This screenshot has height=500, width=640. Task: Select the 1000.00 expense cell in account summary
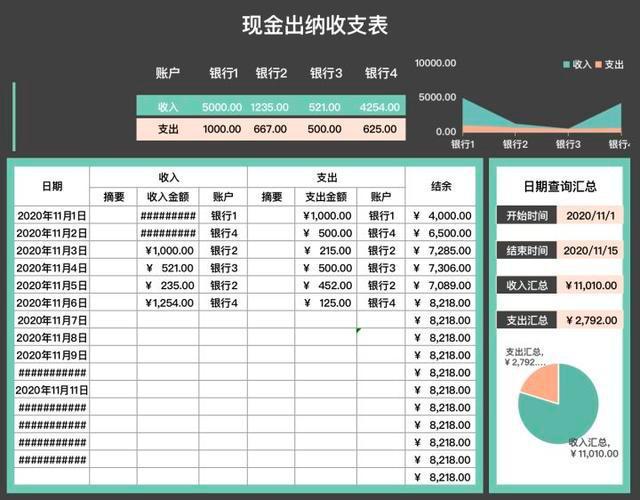222,129
